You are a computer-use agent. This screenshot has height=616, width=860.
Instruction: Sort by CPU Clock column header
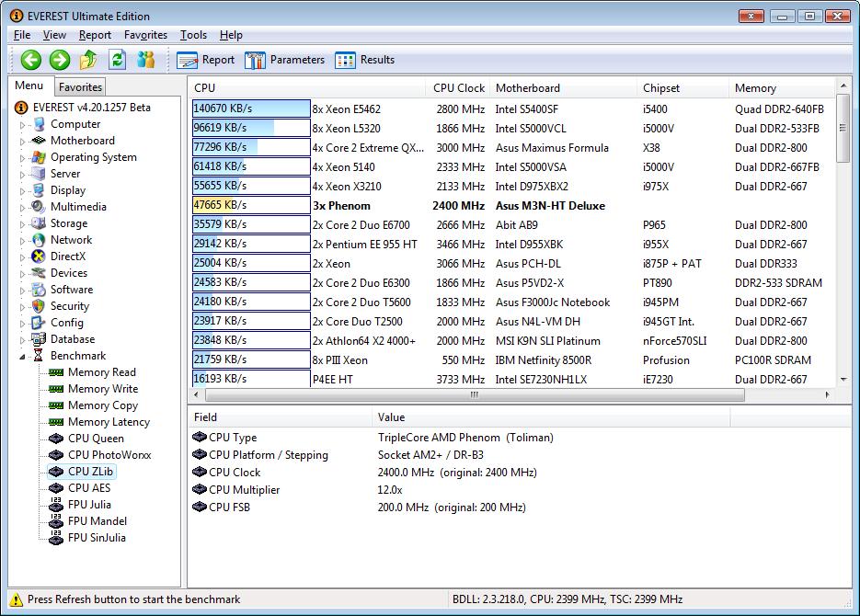[x=457, y=87]
